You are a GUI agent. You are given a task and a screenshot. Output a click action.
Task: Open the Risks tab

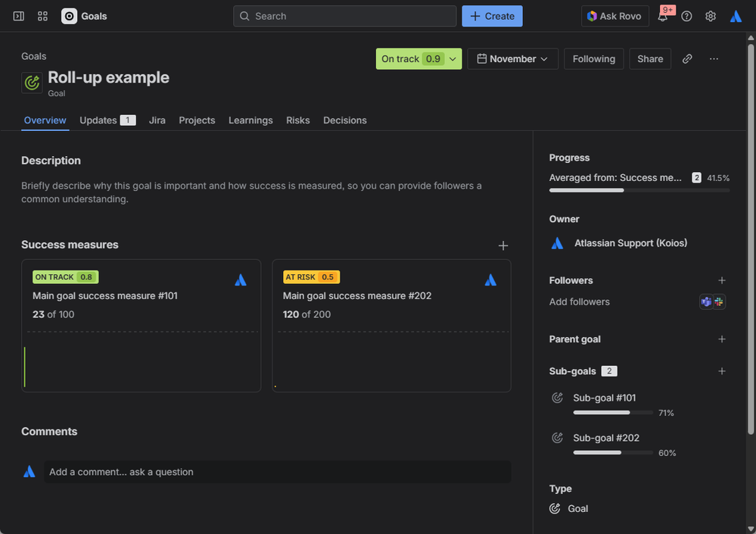tap(298, 120)
